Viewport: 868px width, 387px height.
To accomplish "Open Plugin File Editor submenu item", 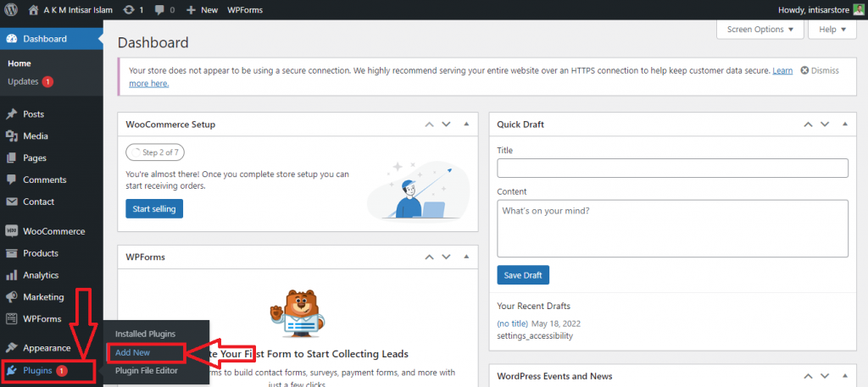I will (x=147, y=370).
